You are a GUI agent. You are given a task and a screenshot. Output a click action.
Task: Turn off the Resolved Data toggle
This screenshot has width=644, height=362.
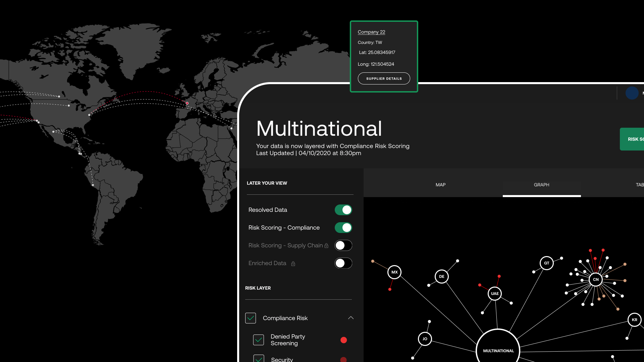[x=343, y=210]
